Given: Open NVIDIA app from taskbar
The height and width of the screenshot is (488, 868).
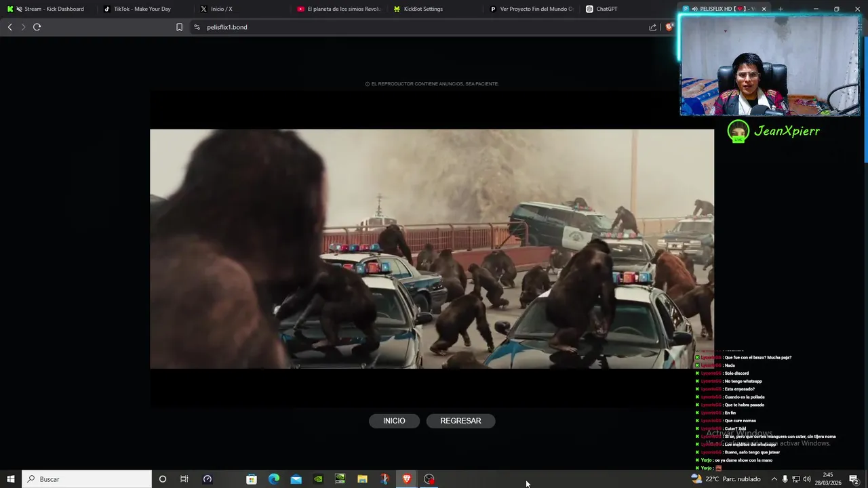Looking at the screenshot, I should tap(318, 479).
